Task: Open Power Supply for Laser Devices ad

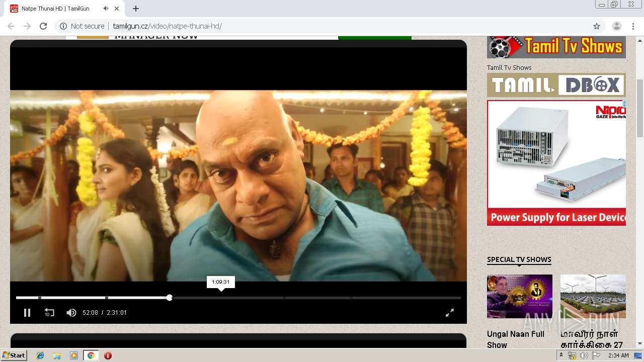Action: click(556, 163)
